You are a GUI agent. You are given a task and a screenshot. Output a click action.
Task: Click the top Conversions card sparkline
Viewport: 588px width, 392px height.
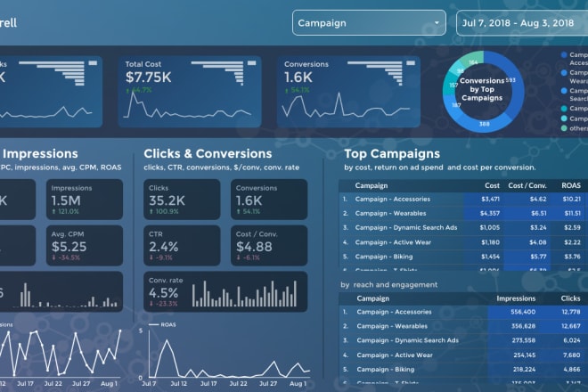pos(346,105)
